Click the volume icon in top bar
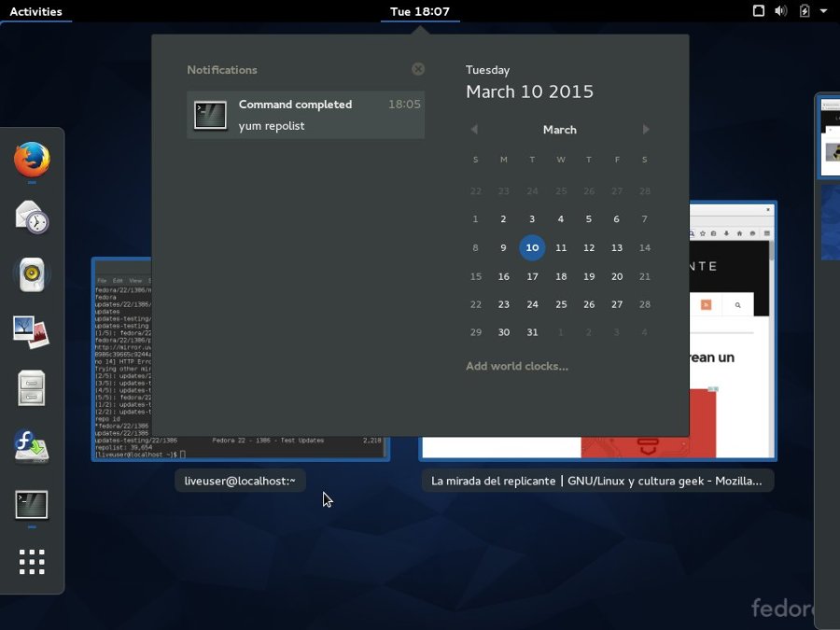The height and width of the screenshot is (630, 840). coord(781,11)
